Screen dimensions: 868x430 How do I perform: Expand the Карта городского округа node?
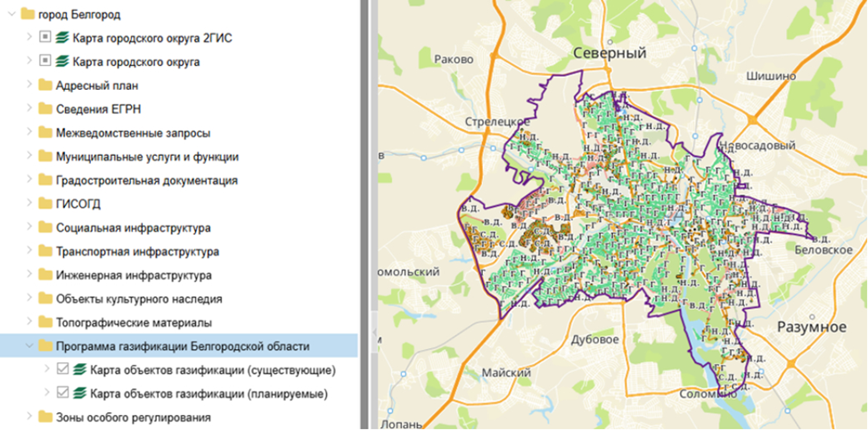tap(30, 62)
